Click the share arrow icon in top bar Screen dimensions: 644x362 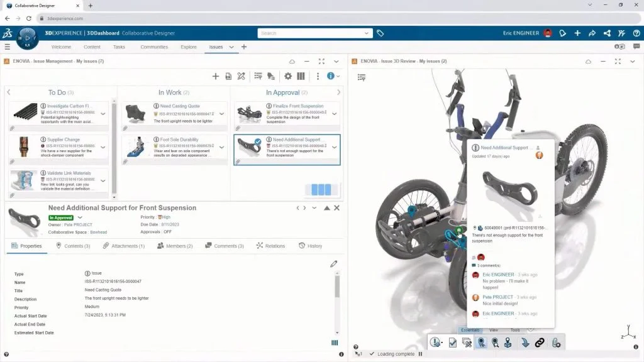pyautogui.click(x=592, y=33)
